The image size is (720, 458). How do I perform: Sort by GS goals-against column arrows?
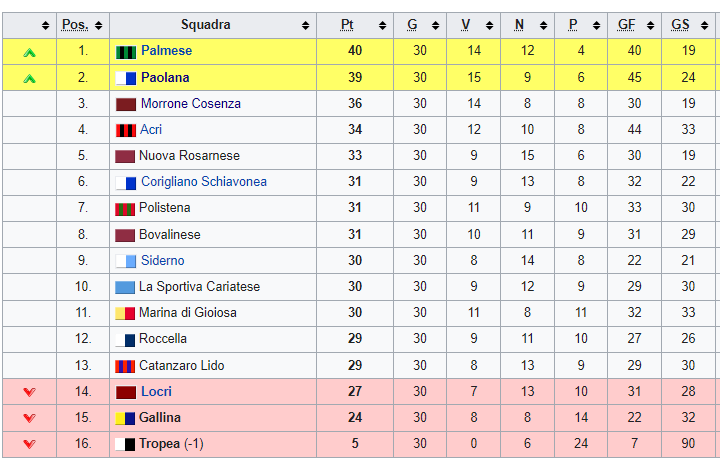point(704,26)
